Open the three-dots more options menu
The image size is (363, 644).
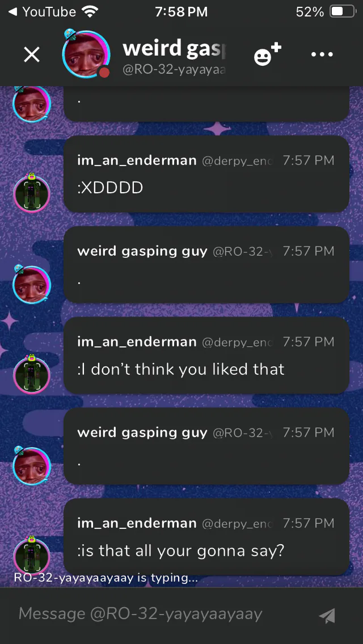click(x=322, y=54)
